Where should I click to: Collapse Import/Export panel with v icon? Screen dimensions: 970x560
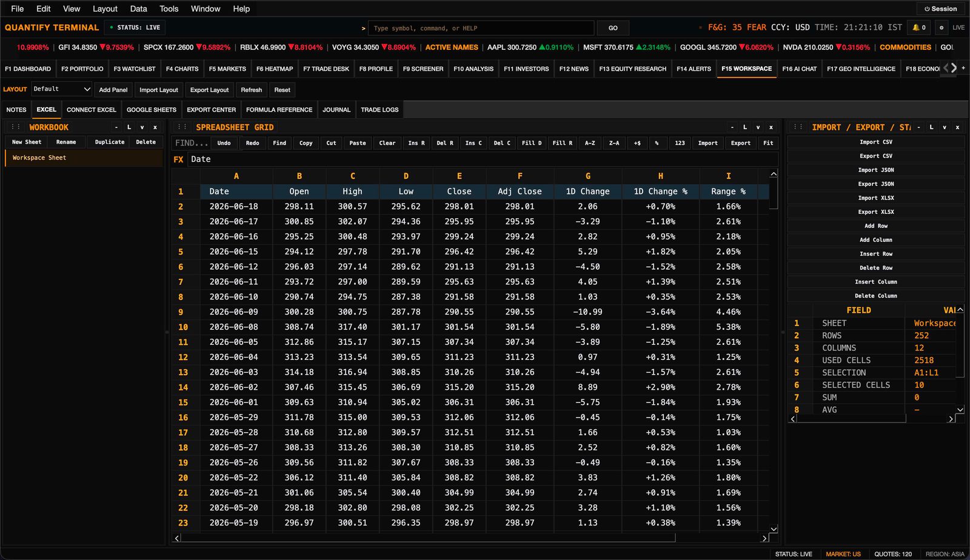click(x=945, y=127)
